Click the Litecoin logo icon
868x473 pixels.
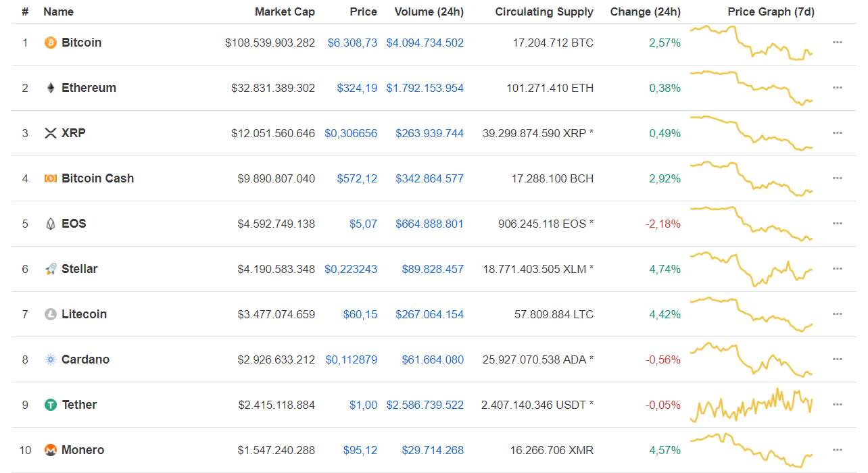pyautogui.click(x=50, y=314)
